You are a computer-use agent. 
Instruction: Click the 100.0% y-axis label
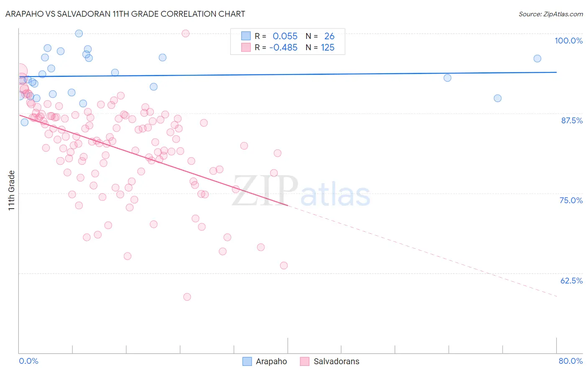(x=568, y=41)
